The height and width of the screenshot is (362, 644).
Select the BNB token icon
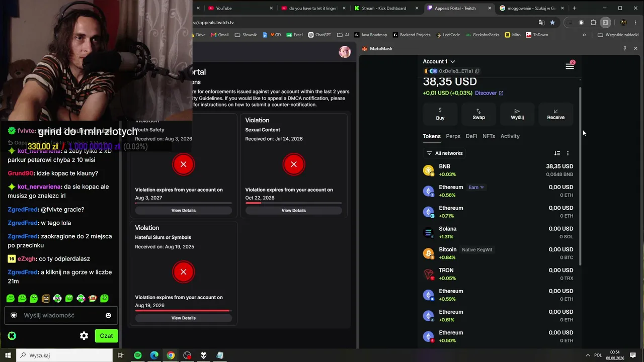[428, 170]
